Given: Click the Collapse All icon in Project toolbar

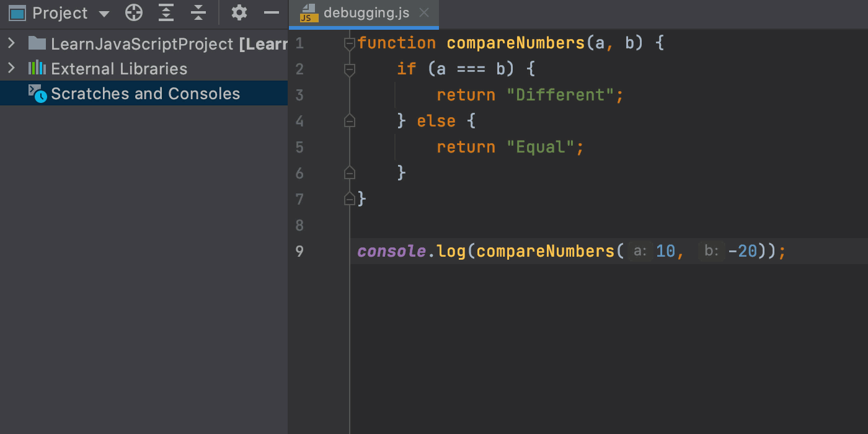Looking at the screenshot, I should [x=198, y=12].
